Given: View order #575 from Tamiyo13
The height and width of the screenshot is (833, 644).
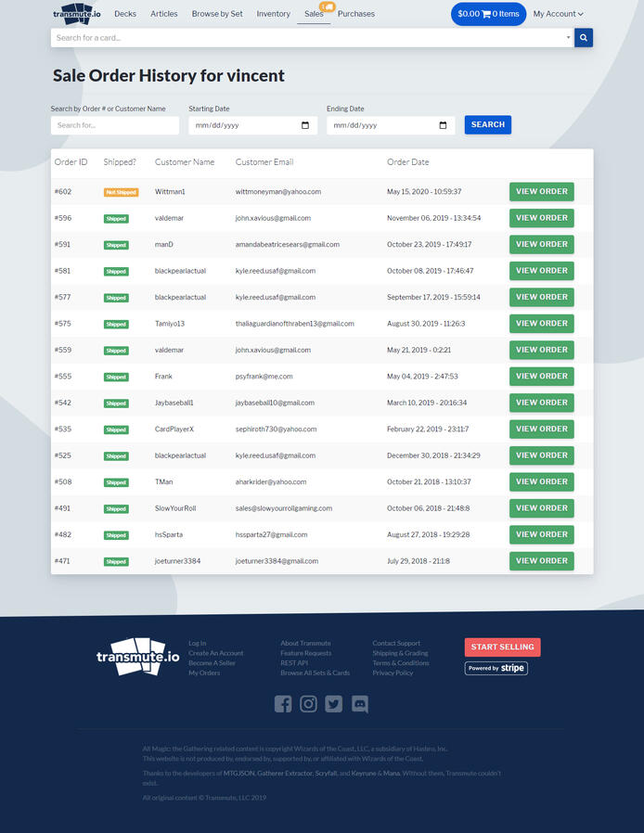Looking at the screenshot, I should [541, 324].
